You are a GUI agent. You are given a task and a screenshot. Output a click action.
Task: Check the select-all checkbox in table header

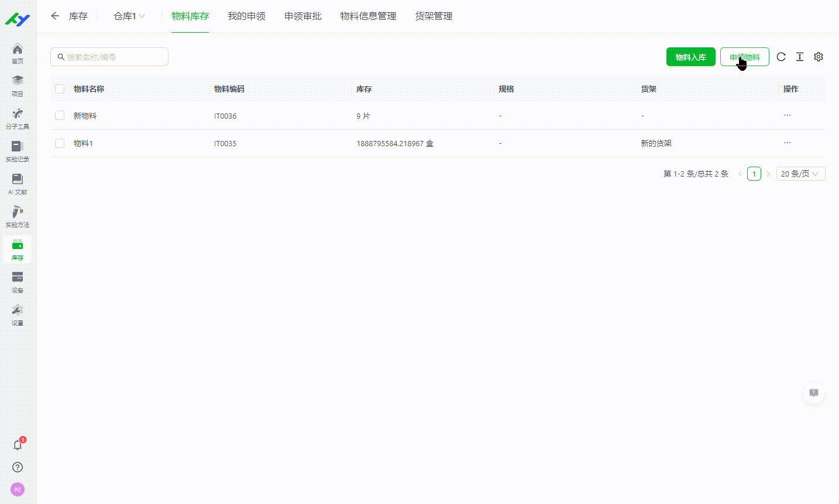tap(59, 88)
